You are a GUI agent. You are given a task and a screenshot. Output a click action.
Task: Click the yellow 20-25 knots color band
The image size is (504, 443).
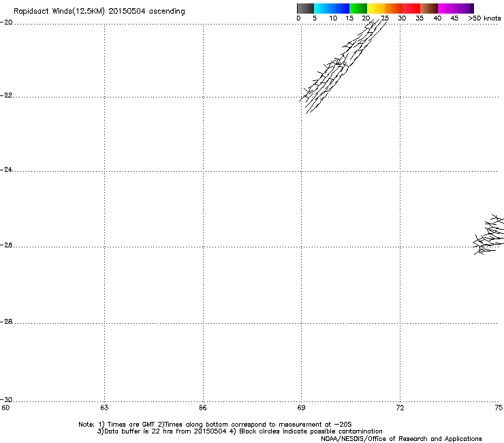click(376, 8)
